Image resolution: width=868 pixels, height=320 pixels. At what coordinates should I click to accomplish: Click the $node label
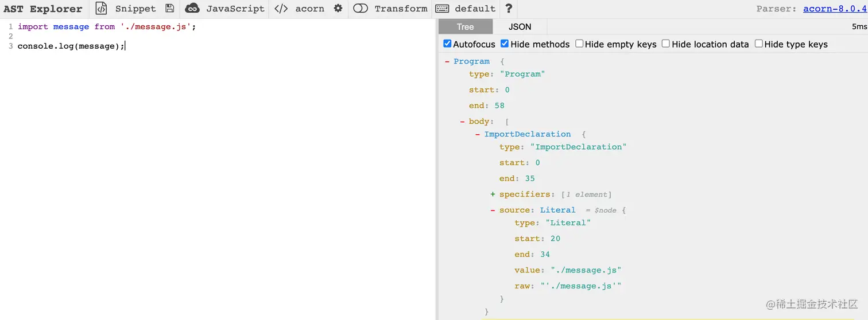coord(606,210)
